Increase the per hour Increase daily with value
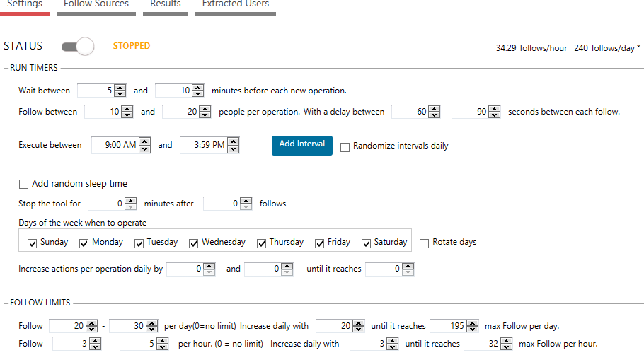The height and width of the screenshot is (355, 644). [x=392, y=341]
